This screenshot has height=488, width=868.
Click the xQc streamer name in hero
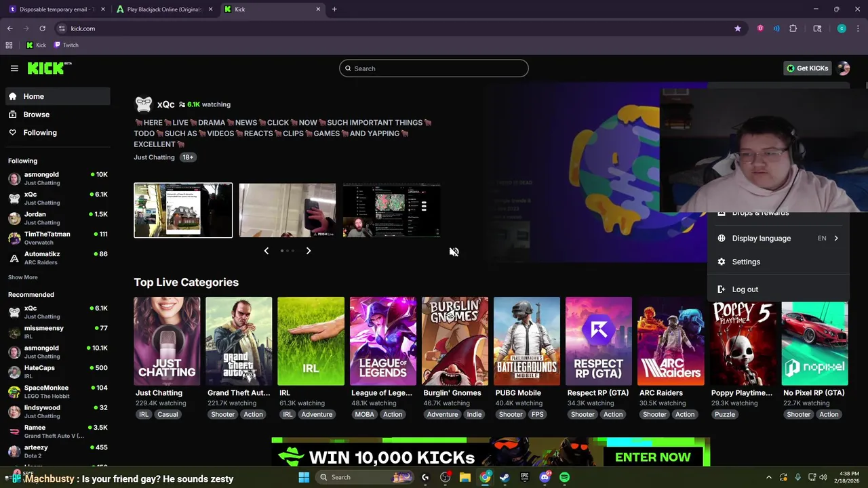166,104
